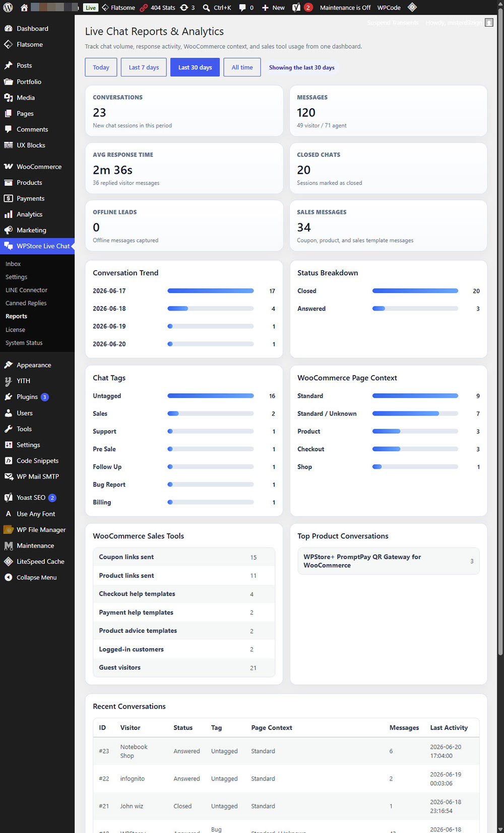Open Yoast SEO in the sidebar
Screen dimensions: 504x833
click(x=37, y=497)
